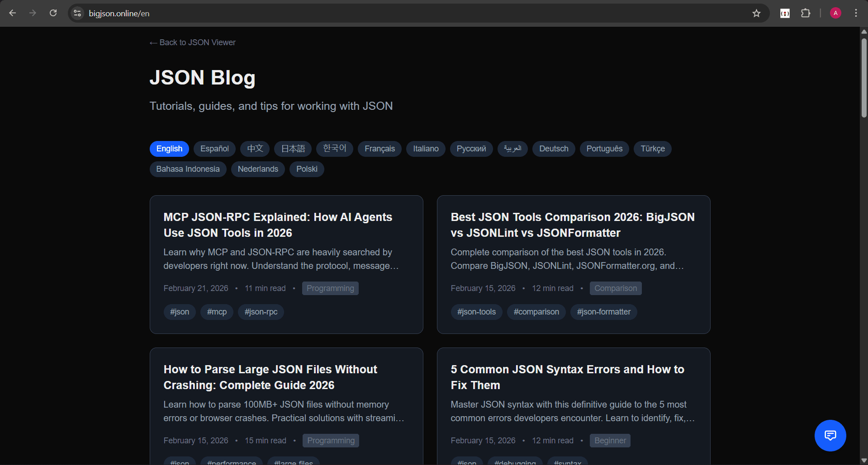Open the profile avatar A
Viewport: 868px width, 465px height.
coord(835,13)
